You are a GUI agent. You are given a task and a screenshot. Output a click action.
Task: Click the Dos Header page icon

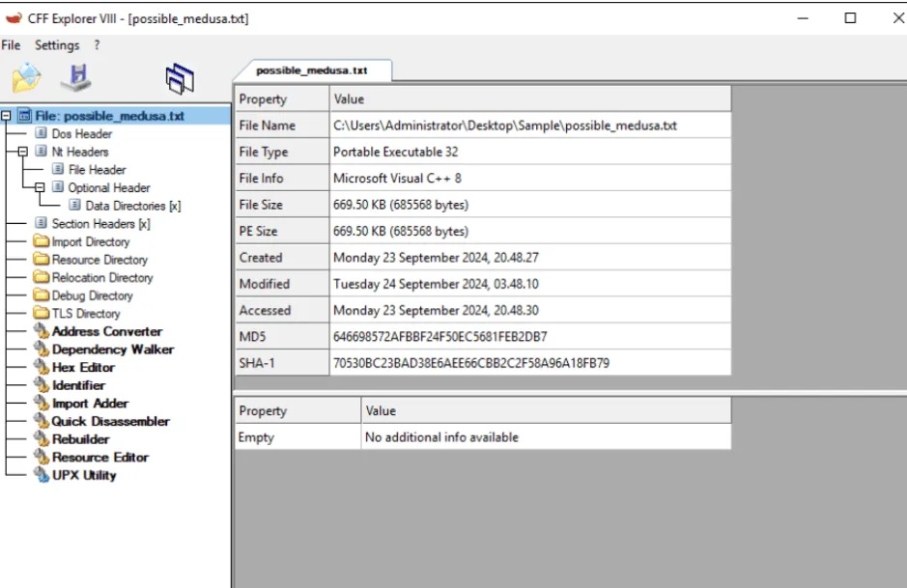point(41,133)
